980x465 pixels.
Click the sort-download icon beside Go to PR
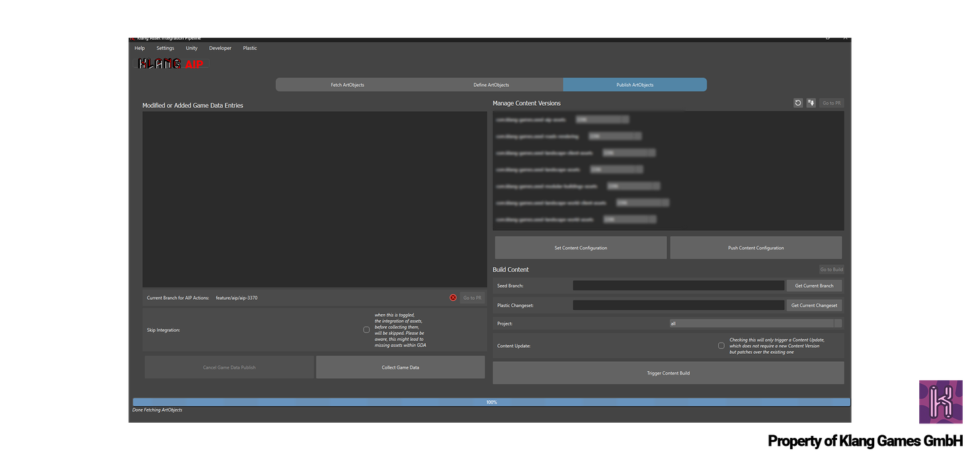811,103
